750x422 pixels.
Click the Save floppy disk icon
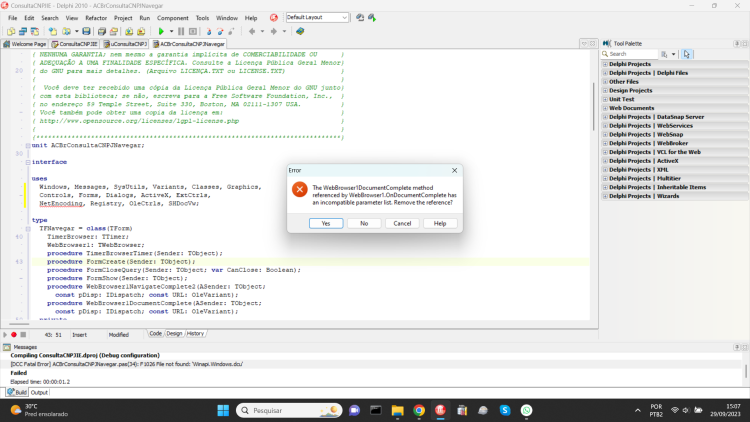[x=86, y=32]
